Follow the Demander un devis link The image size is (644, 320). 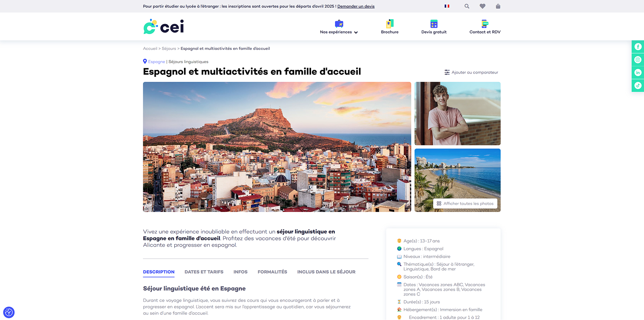[356, 6]
